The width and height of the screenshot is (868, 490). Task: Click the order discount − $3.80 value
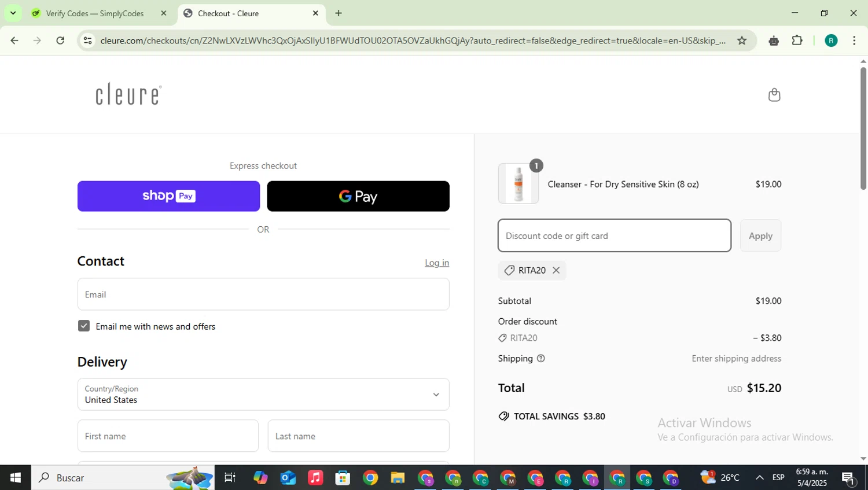tap(767, 338)
